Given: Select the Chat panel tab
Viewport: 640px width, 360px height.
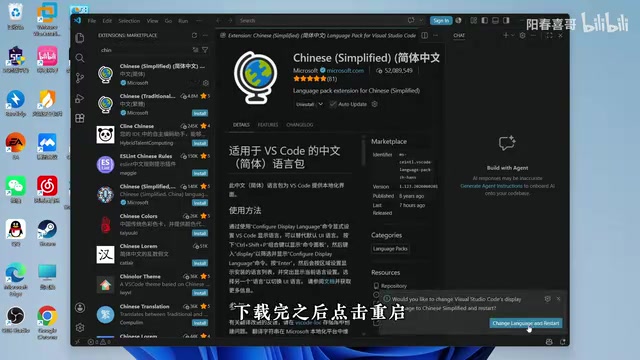Looking at the screenshot, I should (x=459, y=36).
